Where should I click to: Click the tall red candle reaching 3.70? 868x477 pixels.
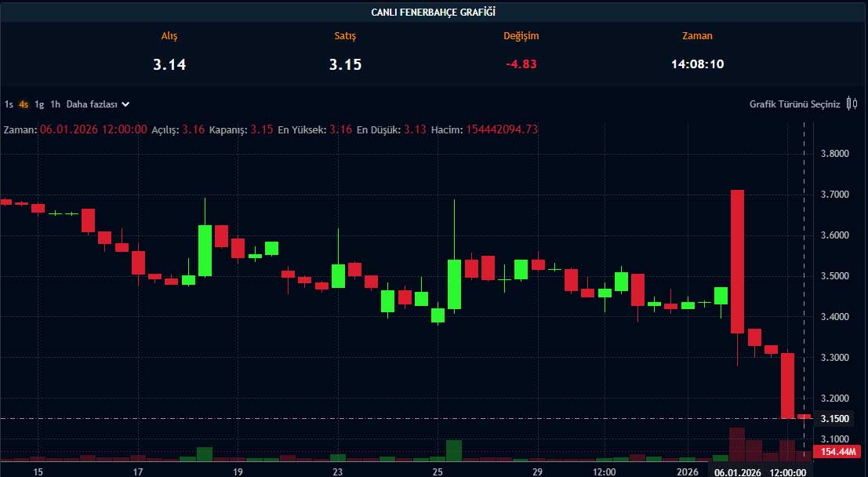[737, 260]
